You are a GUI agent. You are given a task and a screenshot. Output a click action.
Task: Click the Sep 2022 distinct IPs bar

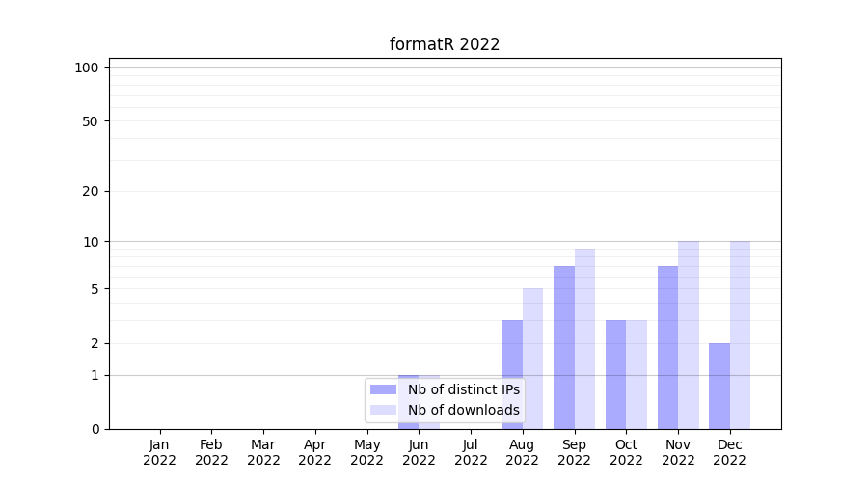click(564, 347)
